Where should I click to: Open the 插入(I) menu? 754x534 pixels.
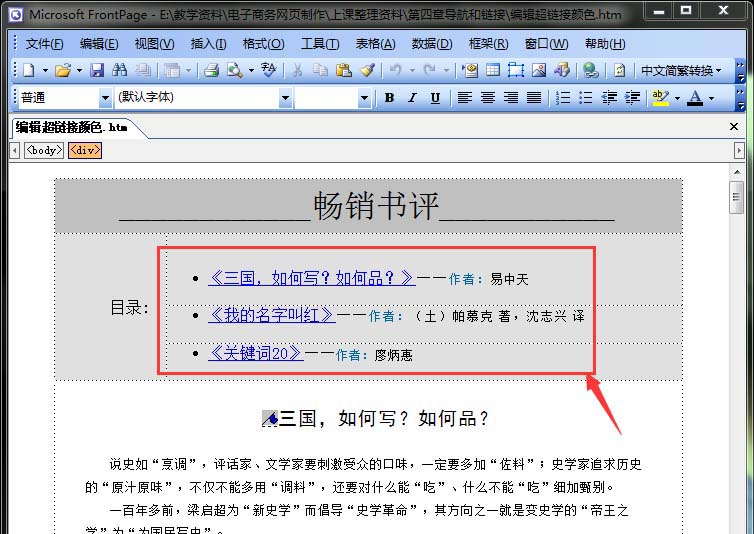(208, 44)
